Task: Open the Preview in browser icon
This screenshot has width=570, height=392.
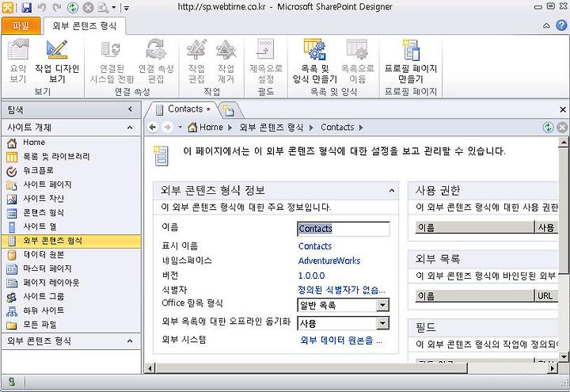Action: (104, 7)
